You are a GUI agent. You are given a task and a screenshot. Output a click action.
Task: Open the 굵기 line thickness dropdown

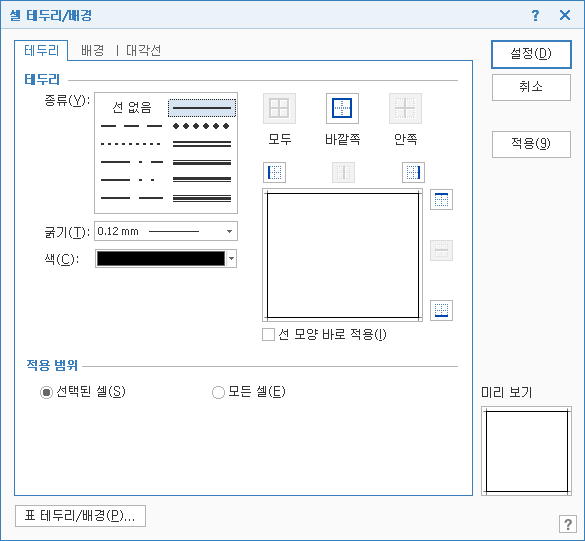click(x=166, y=231)
